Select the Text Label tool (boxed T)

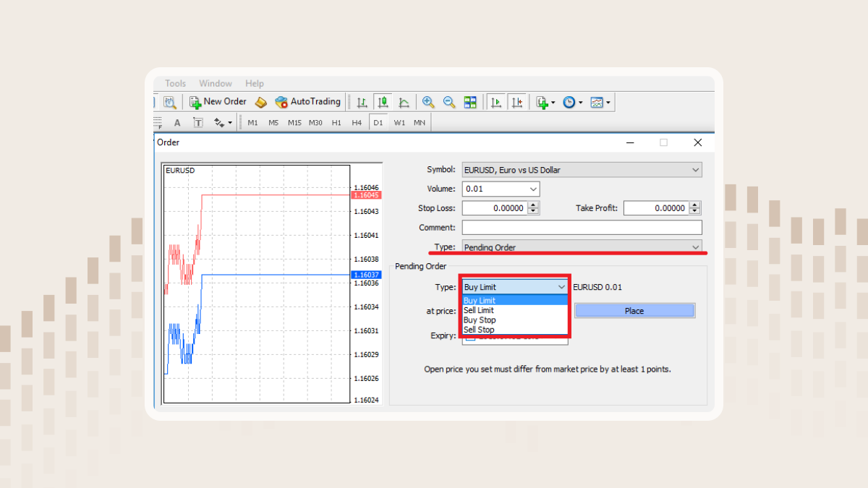click(x=197, y=123)
